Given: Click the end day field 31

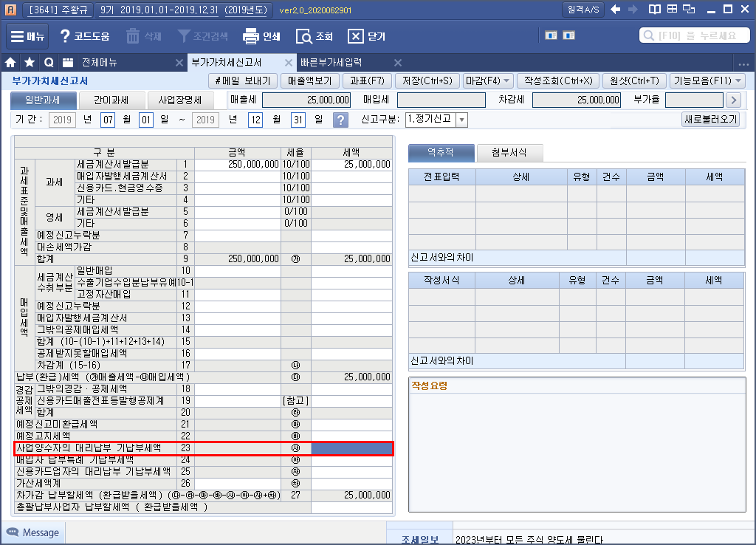Looking at the screenshot, I should pos(298,120).
